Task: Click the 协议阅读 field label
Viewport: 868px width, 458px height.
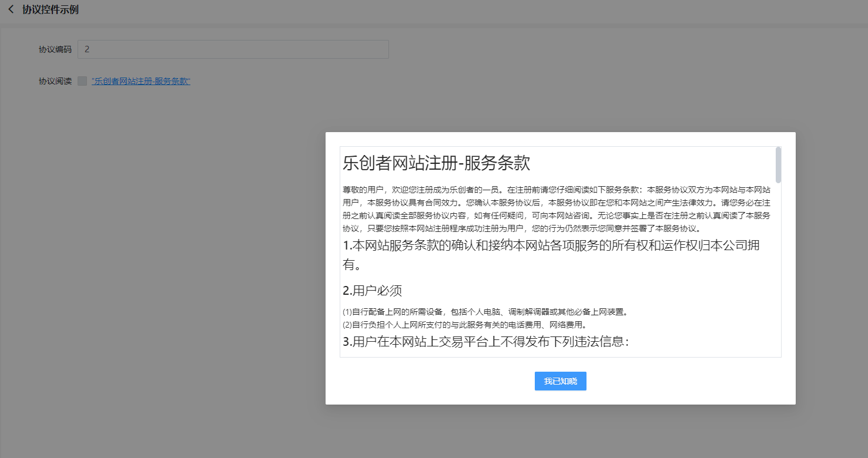Action: tap(55, 81)
